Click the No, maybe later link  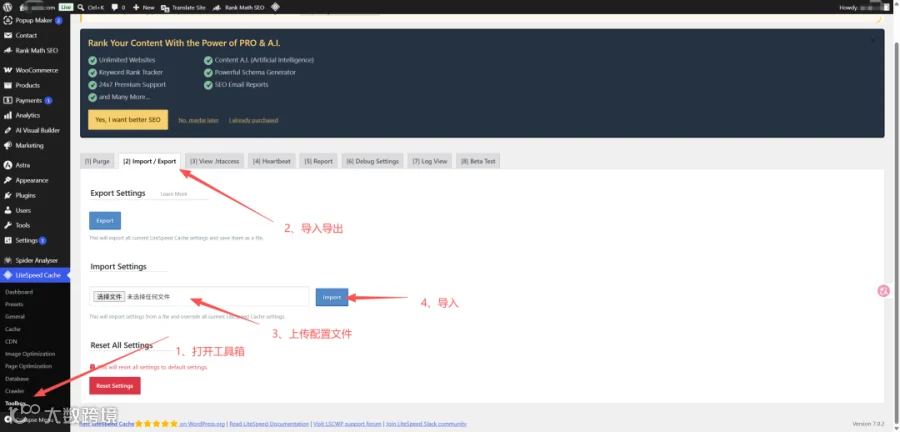199,120
